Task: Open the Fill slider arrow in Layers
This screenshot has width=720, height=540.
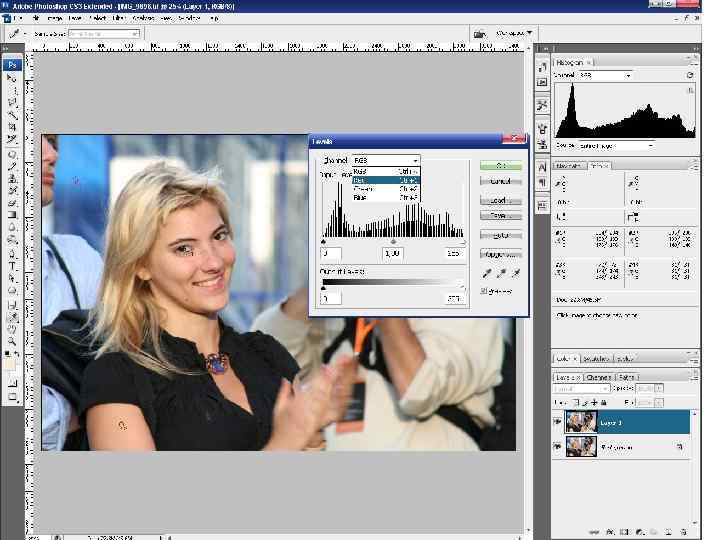Action: (659, 403)
